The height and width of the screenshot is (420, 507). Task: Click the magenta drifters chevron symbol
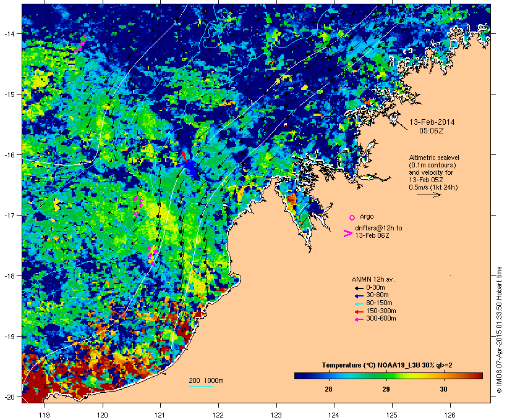coord(347,233)
